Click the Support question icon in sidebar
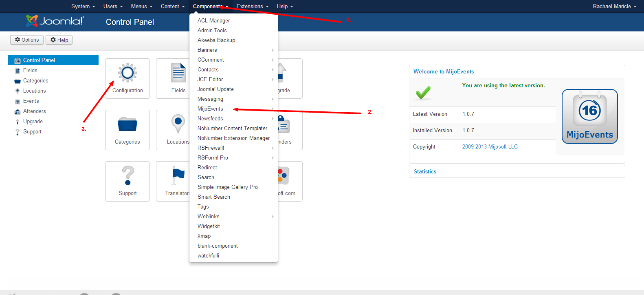This screenshot has height=295, width=644. pyautogui.click(x=18, y=132)
